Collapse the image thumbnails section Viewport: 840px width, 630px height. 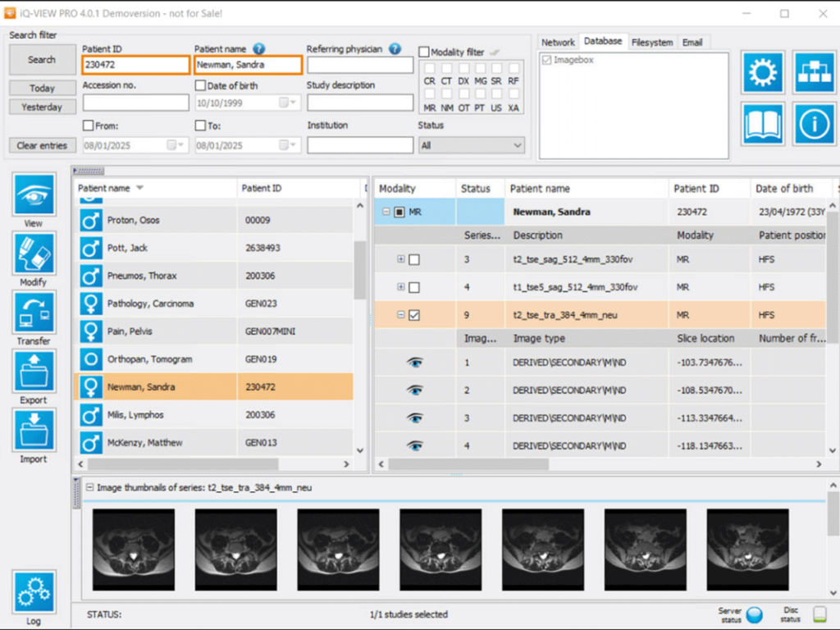tap(90, 487)
